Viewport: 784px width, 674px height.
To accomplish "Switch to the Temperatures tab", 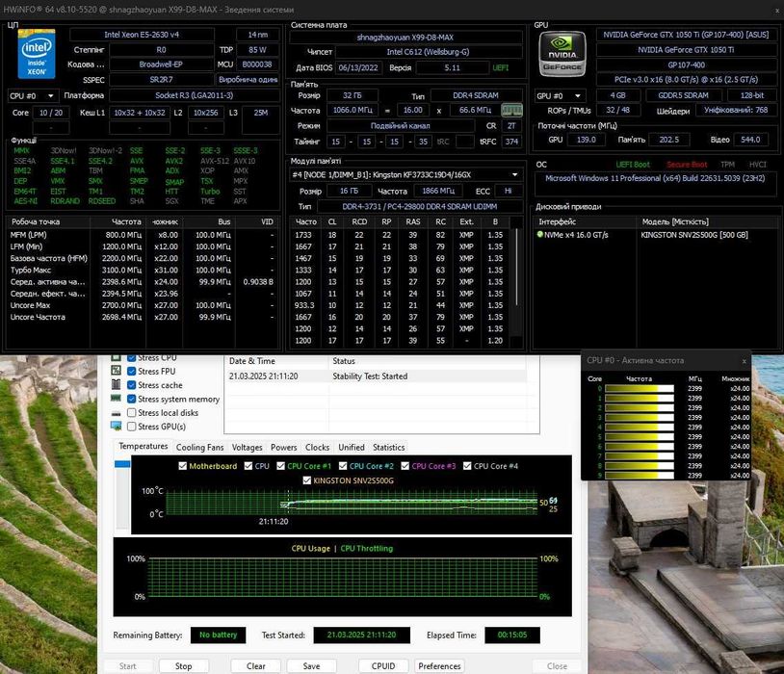I will [143, 446].
